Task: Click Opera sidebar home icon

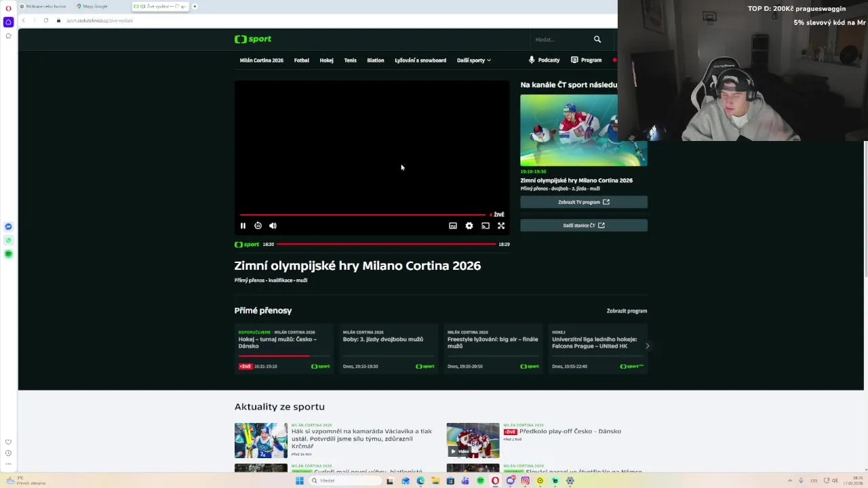Action: (8, 22)
